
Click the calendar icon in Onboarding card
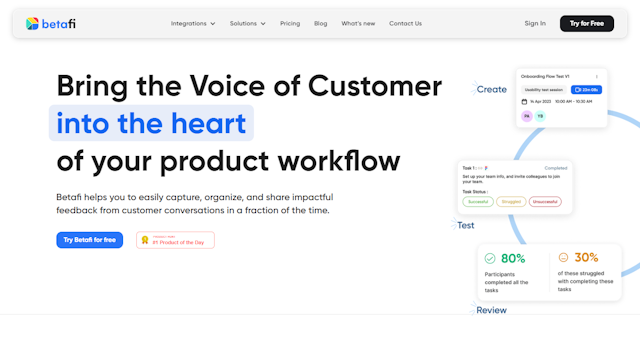click(524, 102)
